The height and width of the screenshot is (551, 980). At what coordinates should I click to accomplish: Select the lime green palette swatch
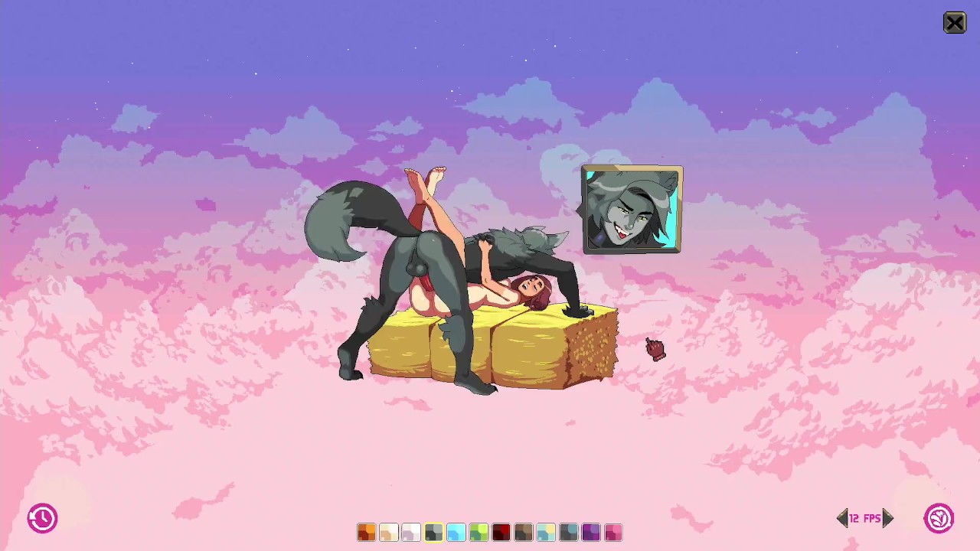click(x=479, y=532)
